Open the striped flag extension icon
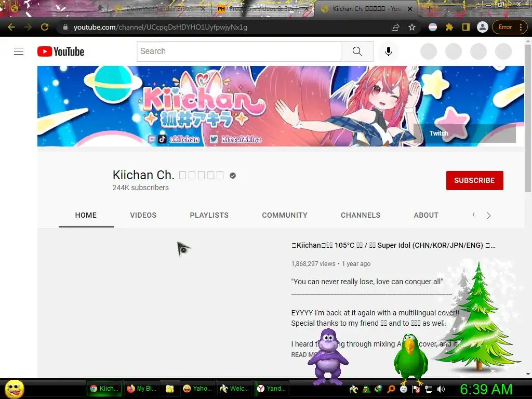The image size is (532, 399). pos(433,27)
